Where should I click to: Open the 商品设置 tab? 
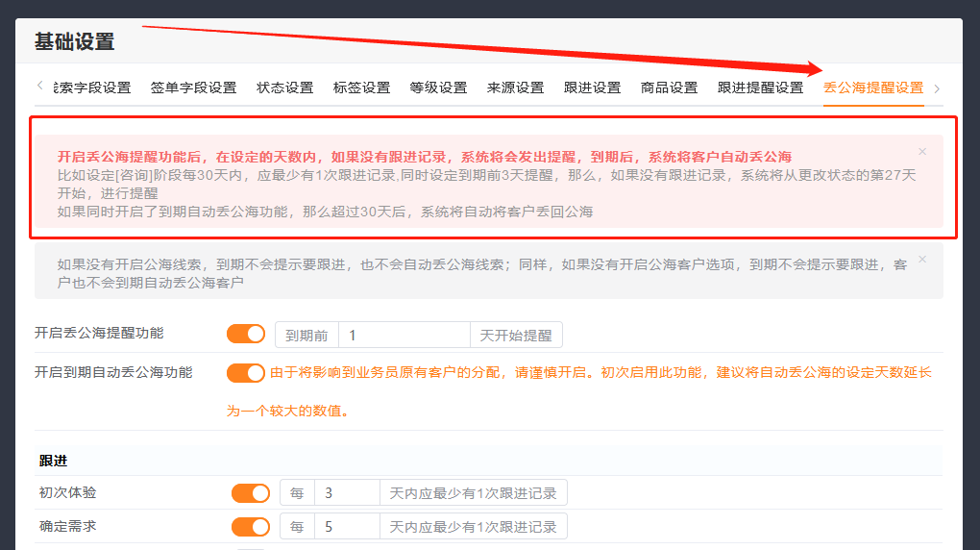(669, 87)
